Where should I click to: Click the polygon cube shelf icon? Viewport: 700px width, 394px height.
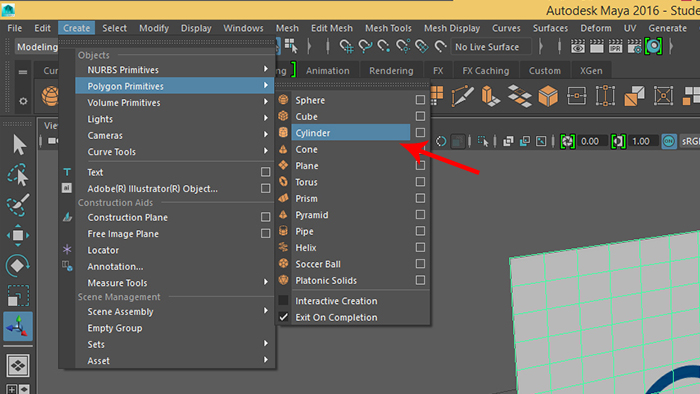click(548, 95)
